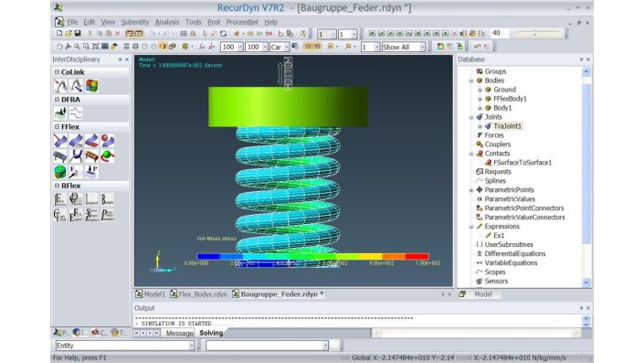The image size is (644, 363).
Task: Click the Entity input field
Action: [125, 346]
